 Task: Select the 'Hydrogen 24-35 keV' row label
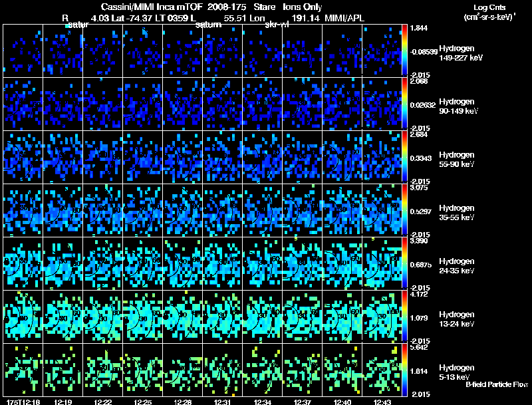[x=457, y=266]
